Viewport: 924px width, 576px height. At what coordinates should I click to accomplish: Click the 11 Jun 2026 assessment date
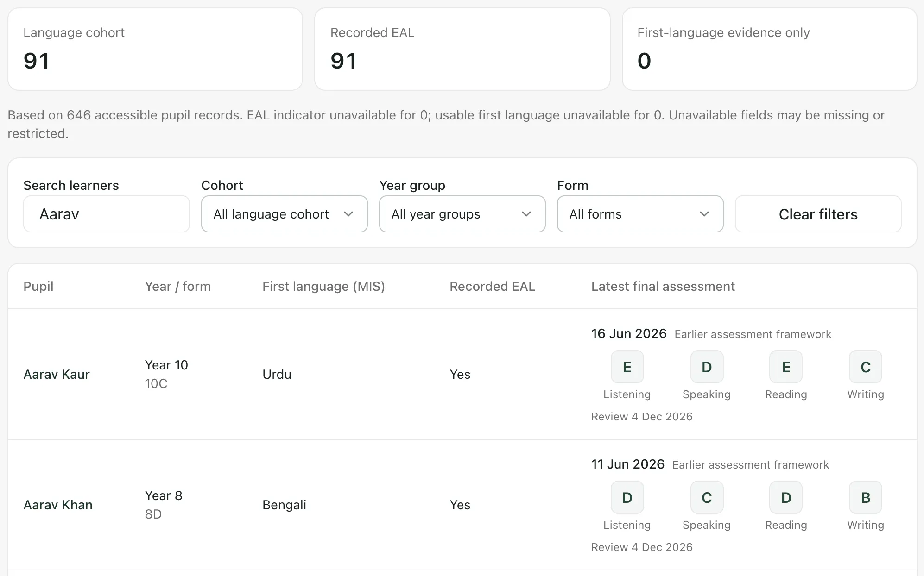point(628,464)
